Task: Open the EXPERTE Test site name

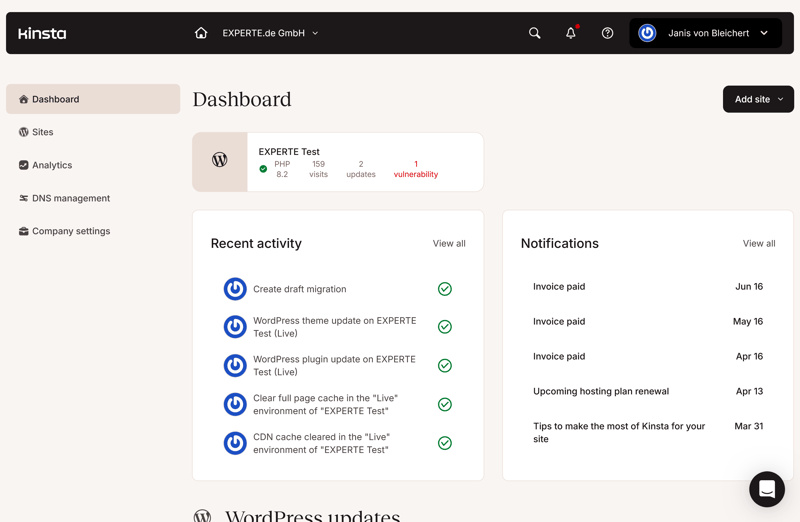Action: [x=289, y=152]
